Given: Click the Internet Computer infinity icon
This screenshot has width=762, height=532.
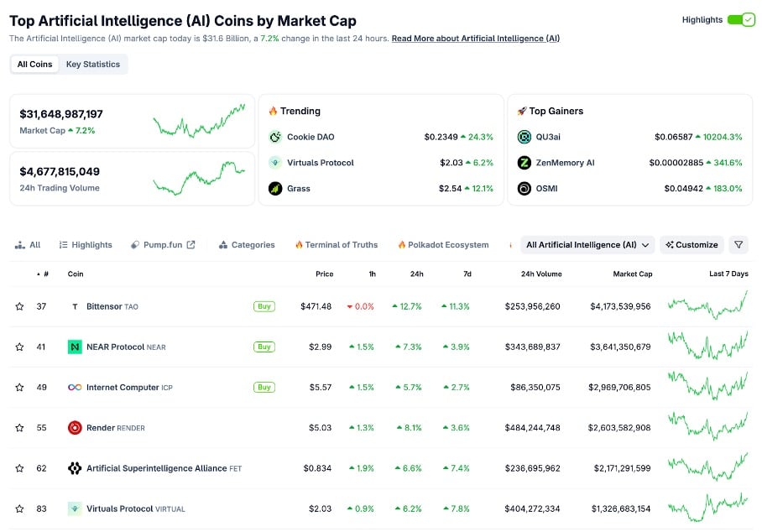Looking at the screenshot, I should coord(75,388).
